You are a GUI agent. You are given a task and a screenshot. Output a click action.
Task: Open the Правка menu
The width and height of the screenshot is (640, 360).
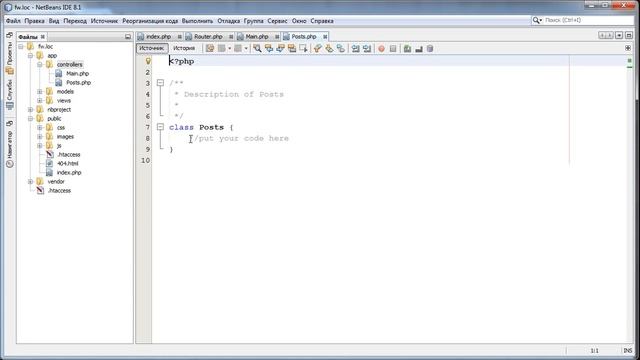[34, 21]
